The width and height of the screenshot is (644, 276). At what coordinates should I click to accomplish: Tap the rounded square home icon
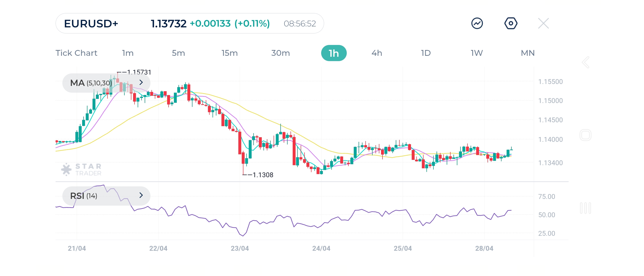[585, 135]
